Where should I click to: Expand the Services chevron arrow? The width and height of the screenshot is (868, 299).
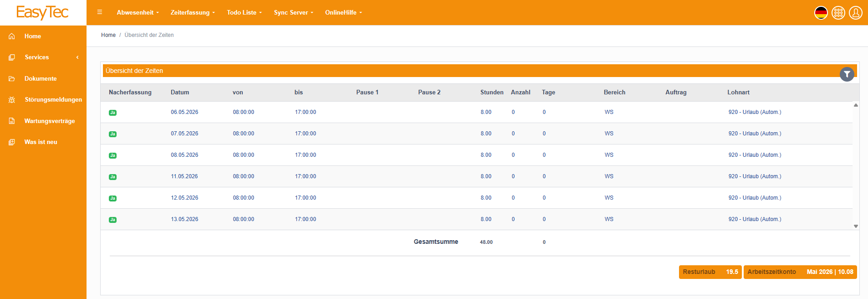[x=77, y=57]
